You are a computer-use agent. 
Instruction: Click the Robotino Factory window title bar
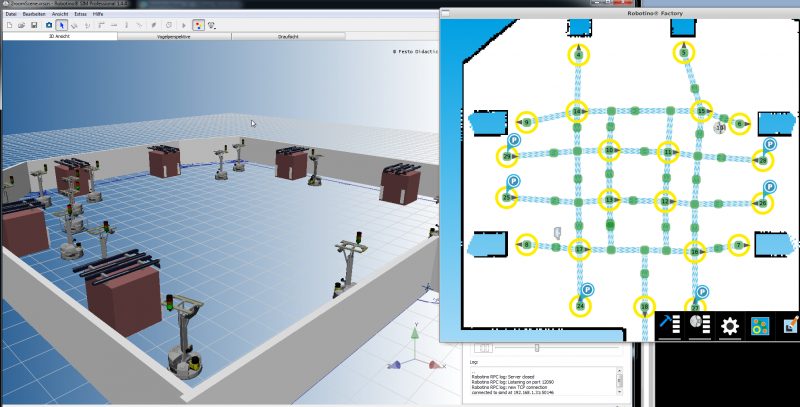coord(620,13)
